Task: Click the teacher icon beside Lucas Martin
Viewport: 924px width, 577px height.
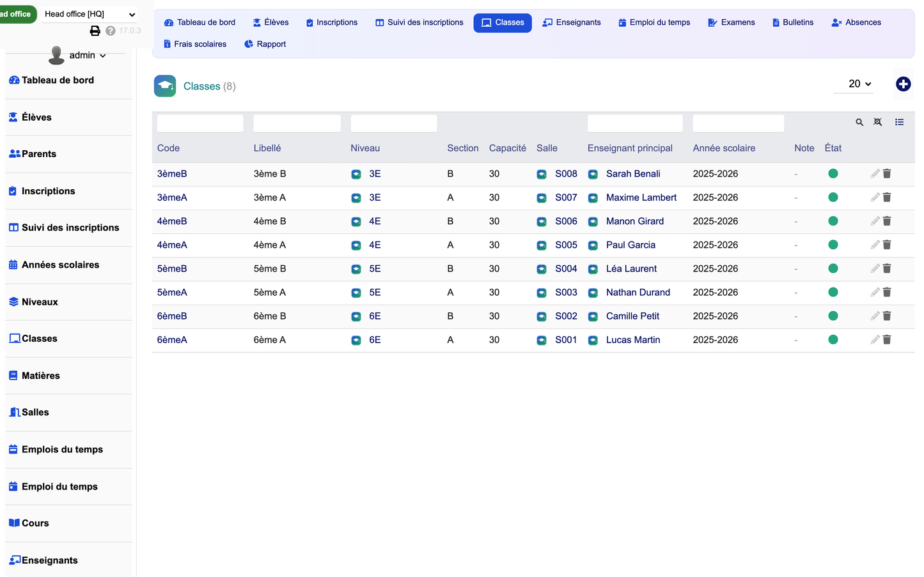Action: click(x=593, y=340)
